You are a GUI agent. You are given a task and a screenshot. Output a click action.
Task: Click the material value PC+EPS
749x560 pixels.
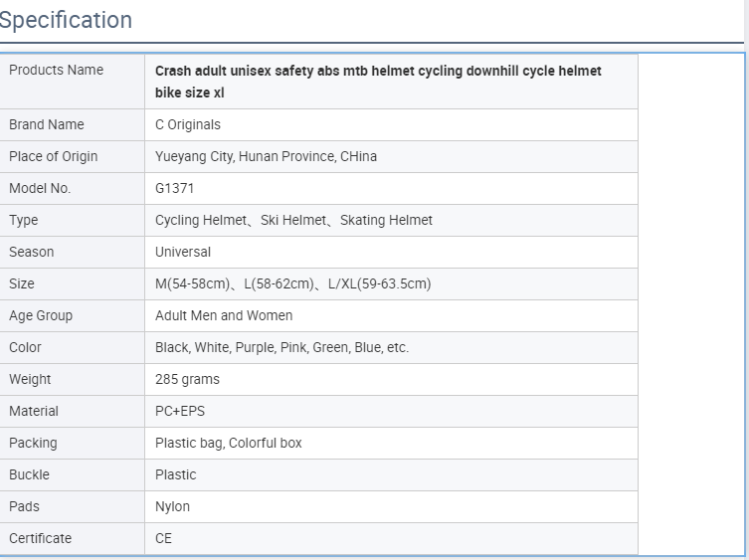coord(180,412)
